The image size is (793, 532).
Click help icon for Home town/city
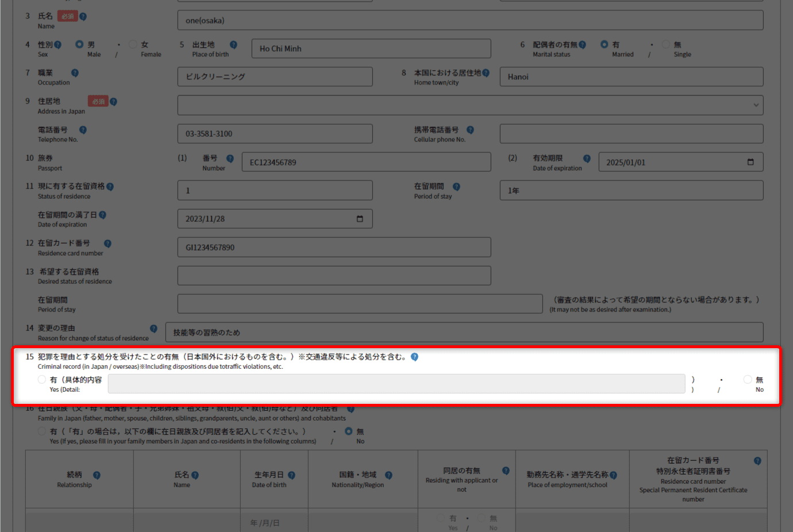click(x=486, y=73)
